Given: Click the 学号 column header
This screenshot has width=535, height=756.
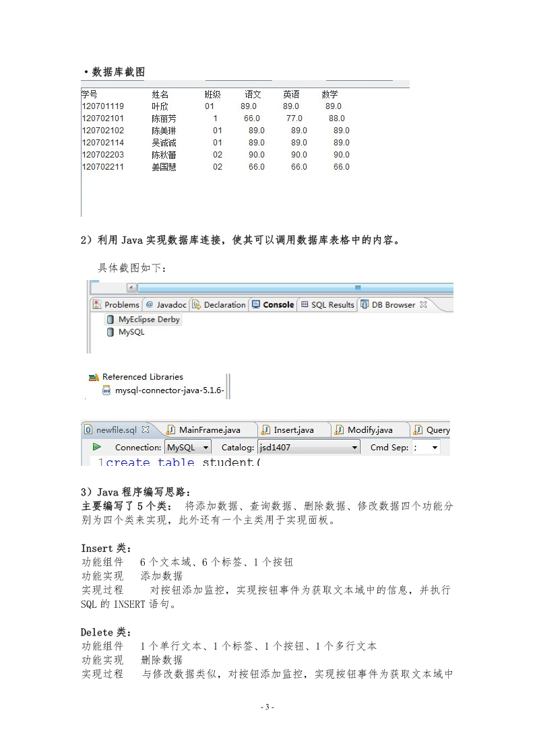Looking at the screenshot, I should click(89, 94).
